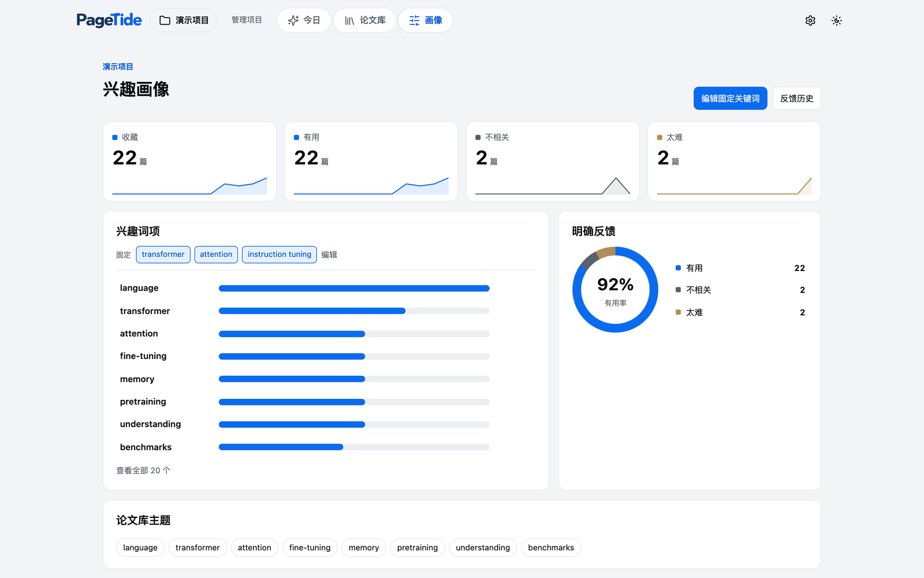The image size is (924, 578).
Task: Click the transformer interest bar
Action: click(354, 311)
